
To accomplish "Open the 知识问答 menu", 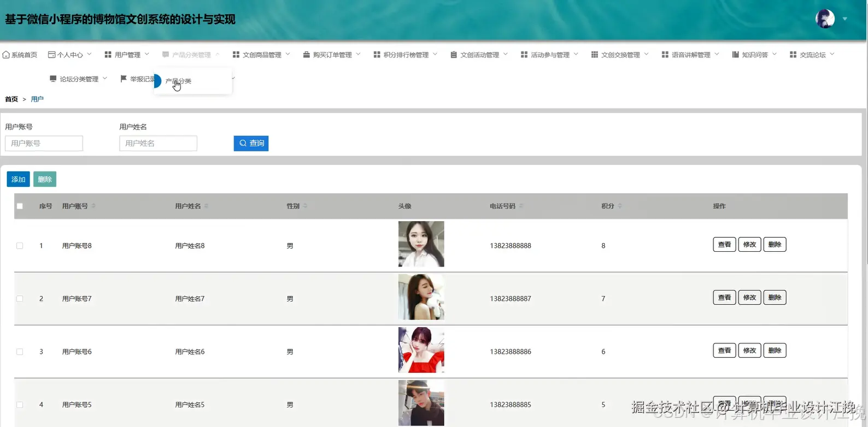I will [x=754, y=55].
